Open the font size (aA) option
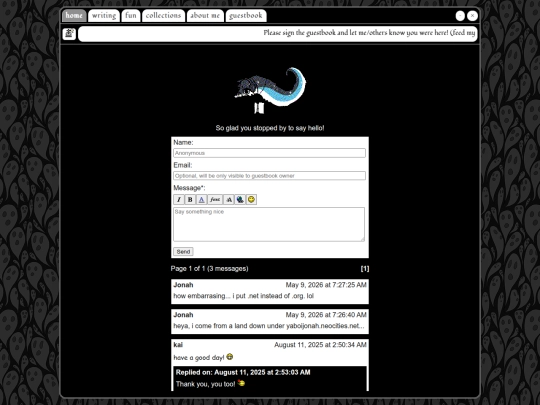This screenshot has height=405, width=540. 229,199
